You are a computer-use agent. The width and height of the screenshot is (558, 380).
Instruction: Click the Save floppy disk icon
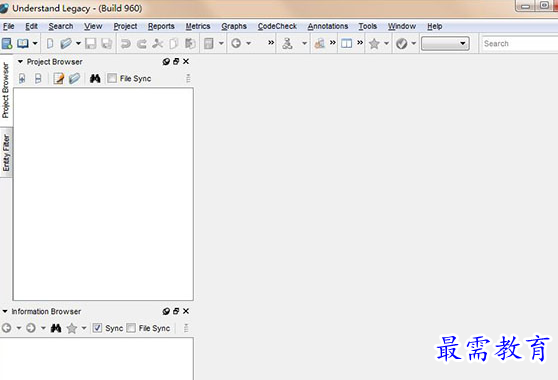[90, 43]
